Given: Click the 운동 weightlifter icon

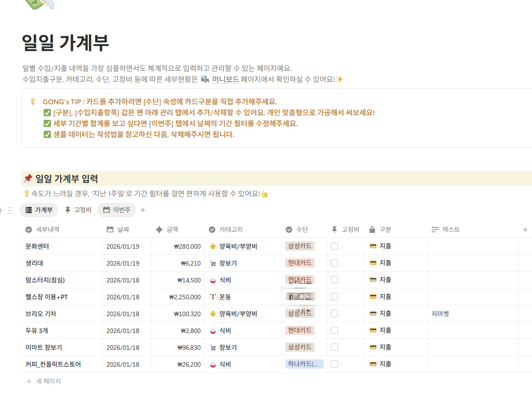Looking at the screenshot, I should pos(213,297).
